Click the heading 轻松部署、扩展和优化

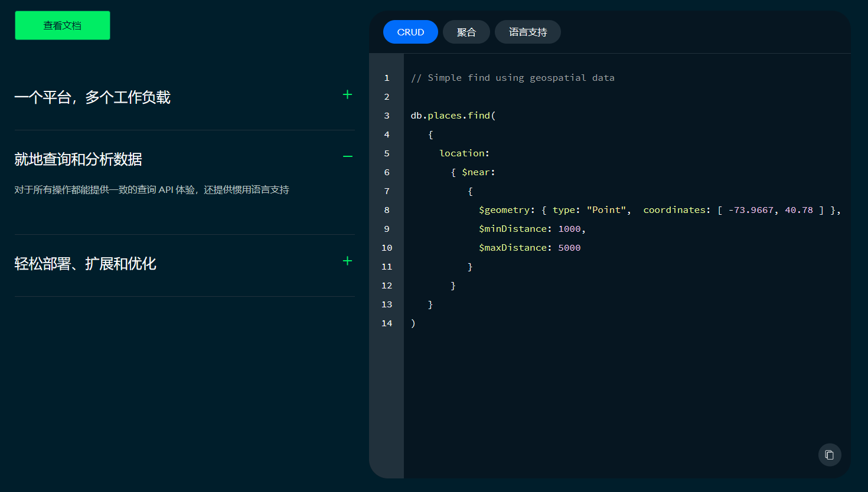point(85,264)
